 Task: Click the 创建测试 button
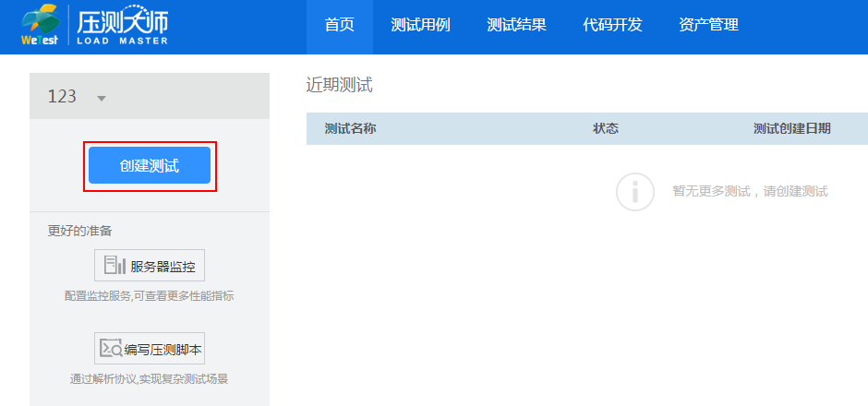click(x=150, y=165)
